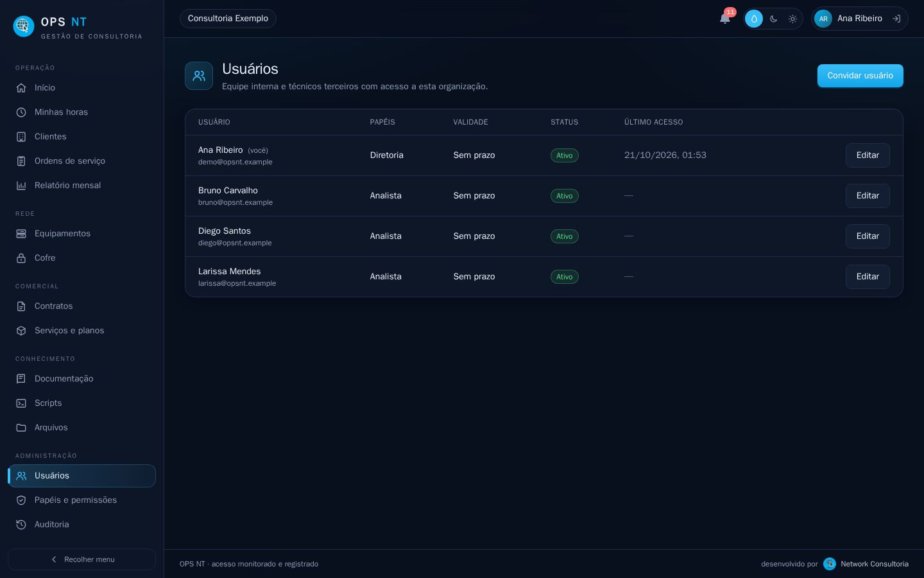Open the notifications bell

pos(725,19)
